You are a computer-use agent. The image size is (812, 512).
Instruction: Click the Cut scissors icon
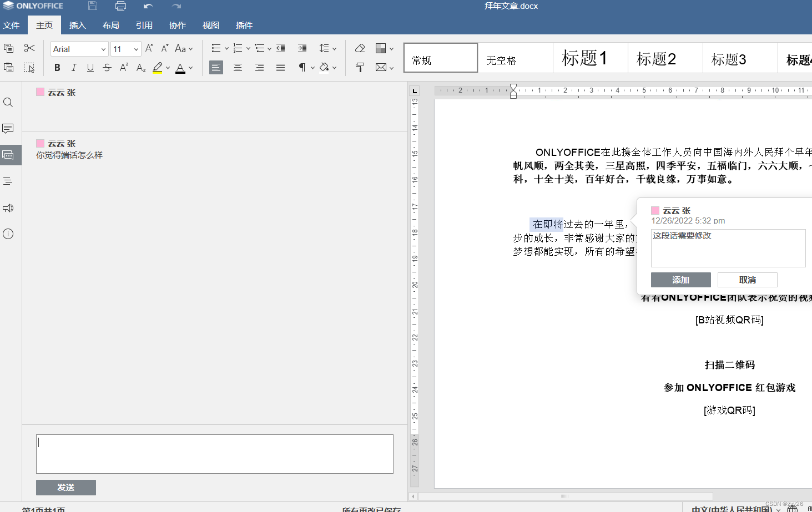point(29,48)
